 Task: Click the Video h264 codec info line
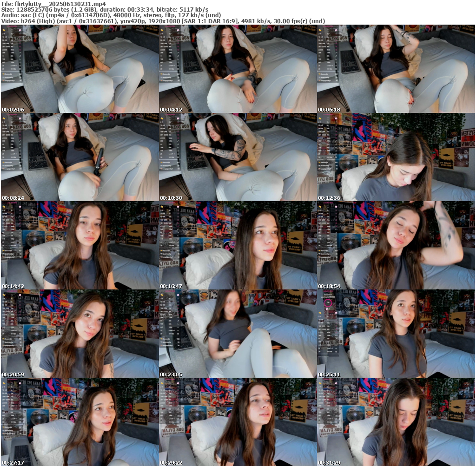pyautogui.click(x=163, y=21)
